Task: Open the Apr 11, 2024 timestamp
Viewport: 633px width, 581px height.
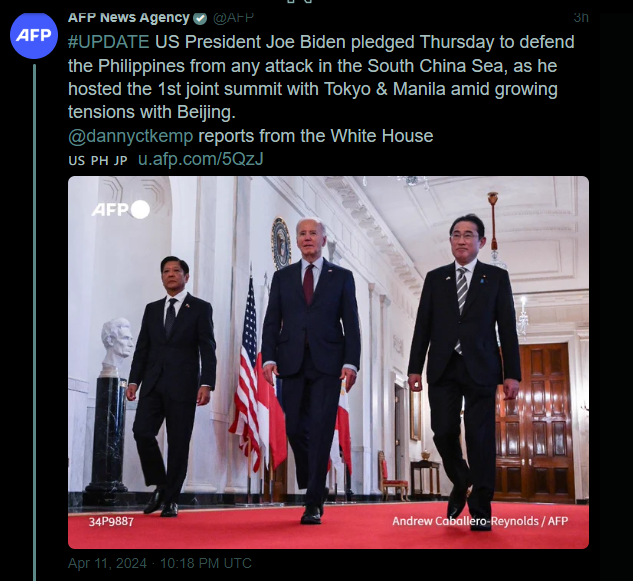Action: [107, 563]
